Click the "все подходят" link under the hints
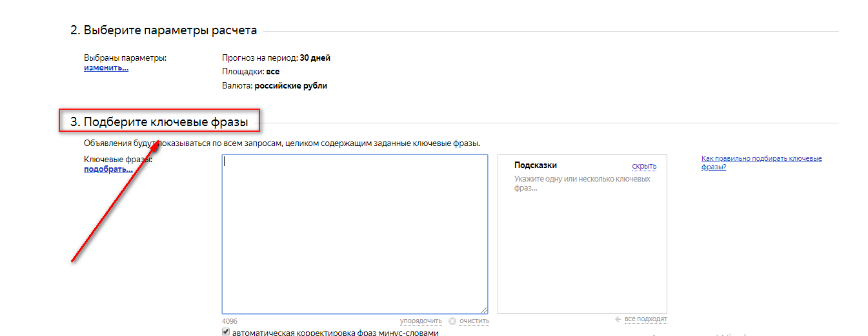Screen dimensions: 868x336 (646, 319)
